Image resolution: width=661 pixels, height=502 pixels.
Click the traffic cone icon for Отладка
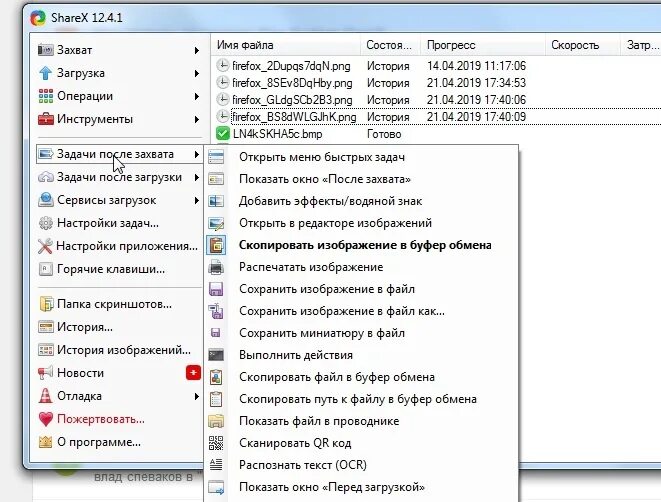(46, 396)
